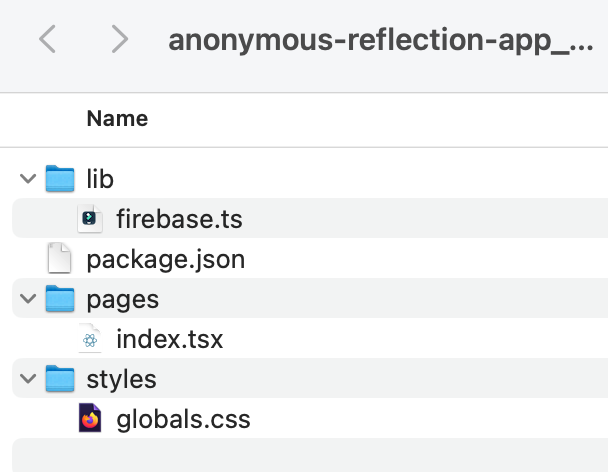Collapse the lib folder disclosure triangle
Screen dimensions: 608x472
tap(27, 179)
